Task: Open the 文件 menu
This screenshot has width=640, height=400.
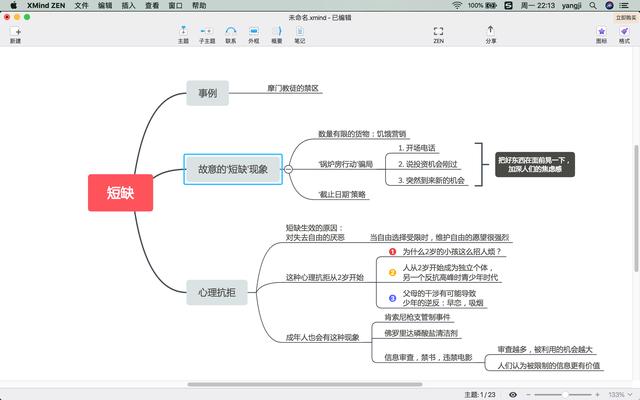Action: click(x=81, y=5)
